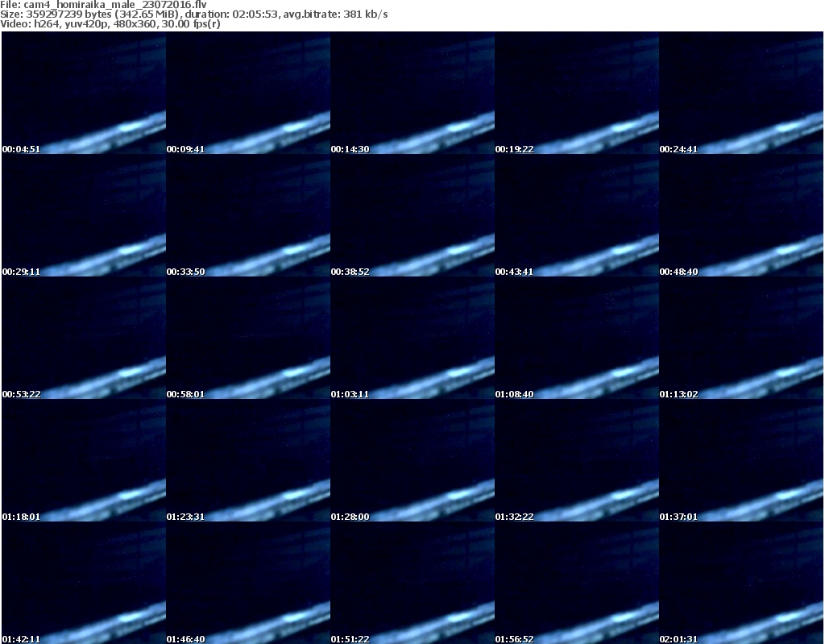Pick the frame labeled 01:18:01

click(84, 460)
